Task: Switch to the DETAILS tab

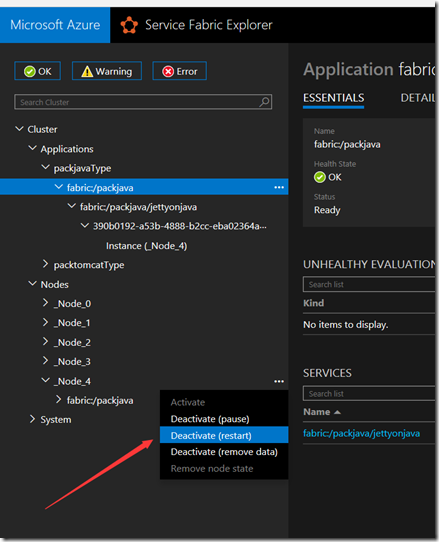Action: 418,98
